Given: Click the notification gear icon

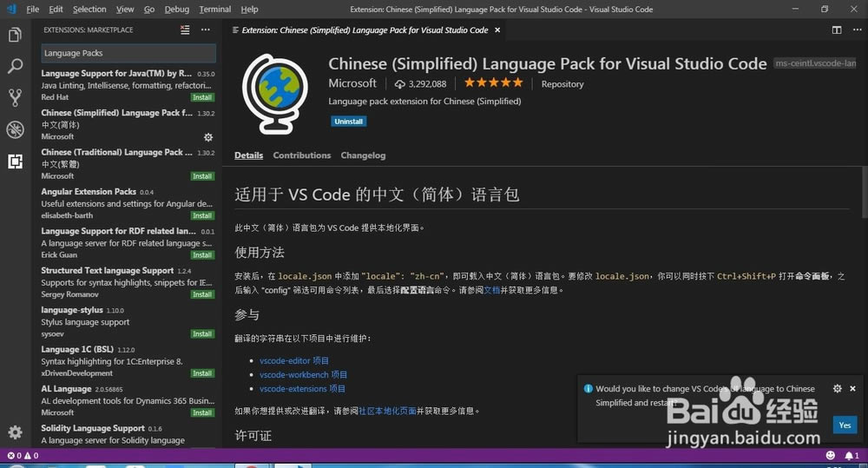Looking at the screenshot, I should click(x=837, y=389).
